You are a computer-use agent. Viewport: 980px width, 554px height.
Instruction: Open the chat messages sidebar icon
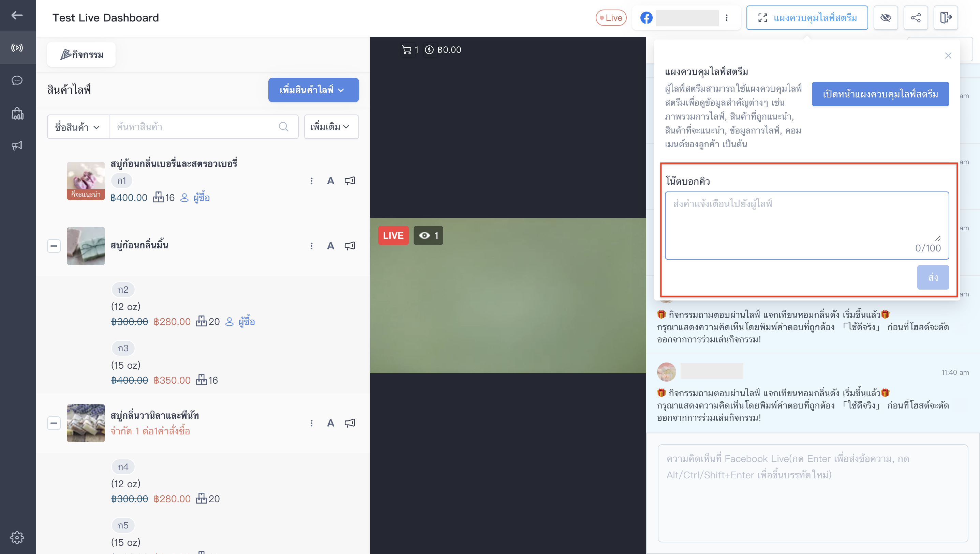click(x=17, y=80)
